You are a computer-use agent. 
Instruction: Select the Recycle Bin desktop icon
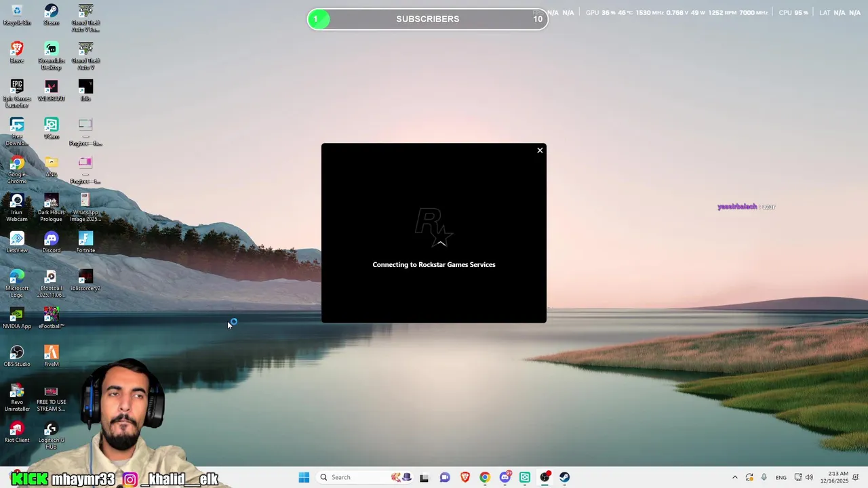pyautogui.click(x=17, y=16)
